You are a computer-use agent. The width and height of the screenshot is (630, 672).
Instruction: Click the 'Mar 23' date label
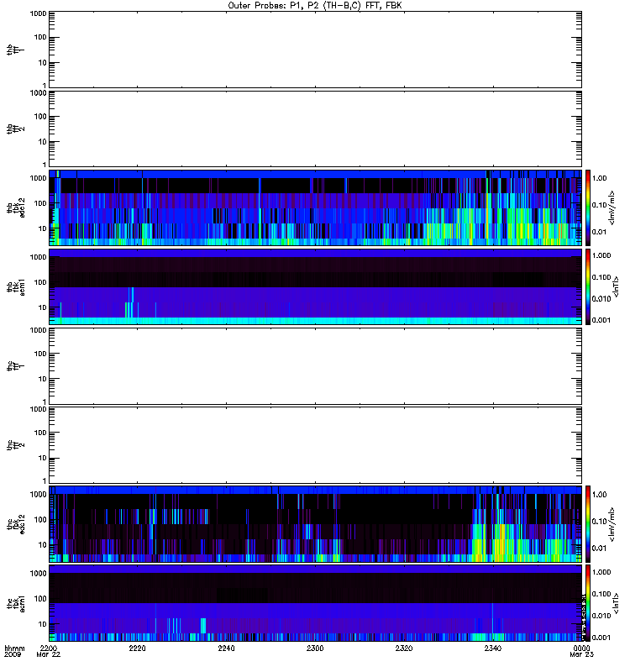[581, 654]
